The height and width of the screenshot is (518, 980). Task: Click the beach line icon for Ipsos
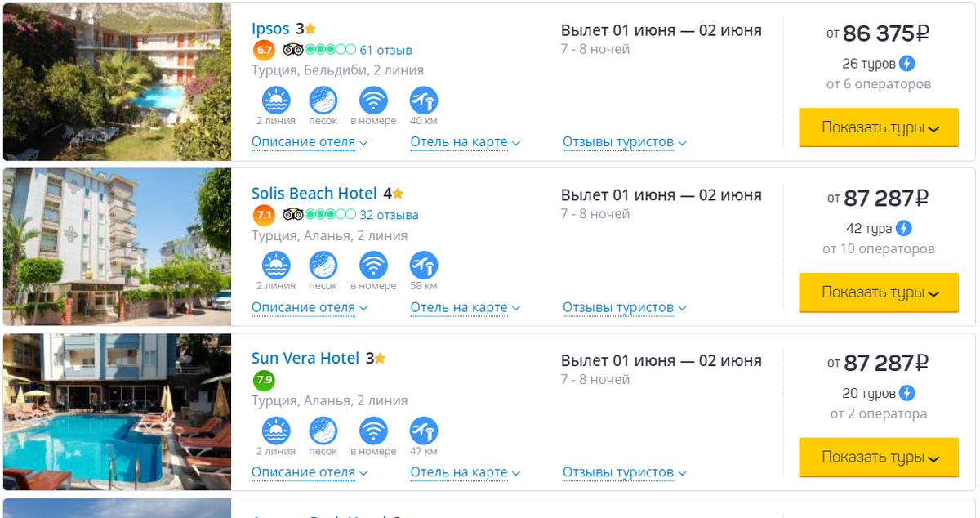click(x=276, y=100)
